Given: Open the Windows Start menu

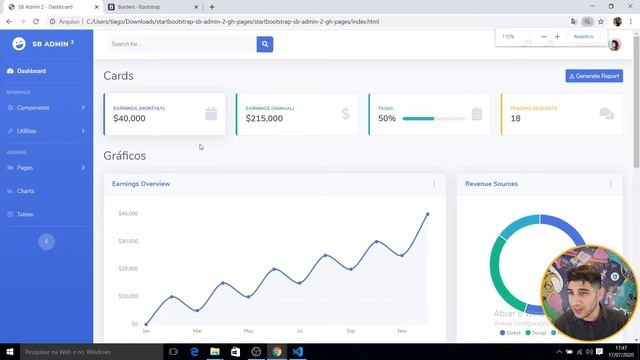Looking at the screenshot, I should pos(10,351).
